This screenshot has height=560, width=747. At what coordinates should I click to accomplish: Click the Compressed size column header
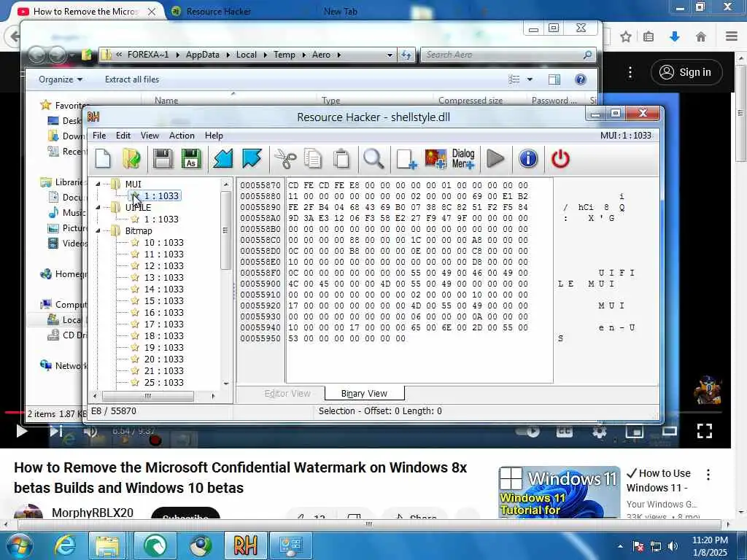[471, 101]
